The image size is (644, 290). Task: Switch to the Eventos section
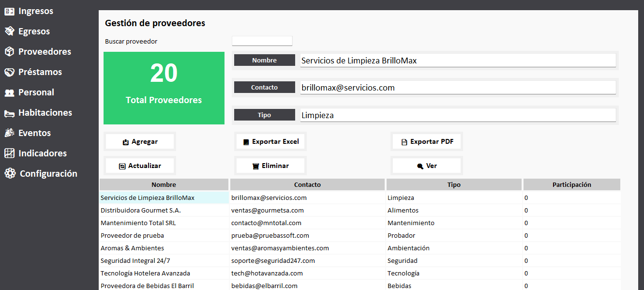34,133
